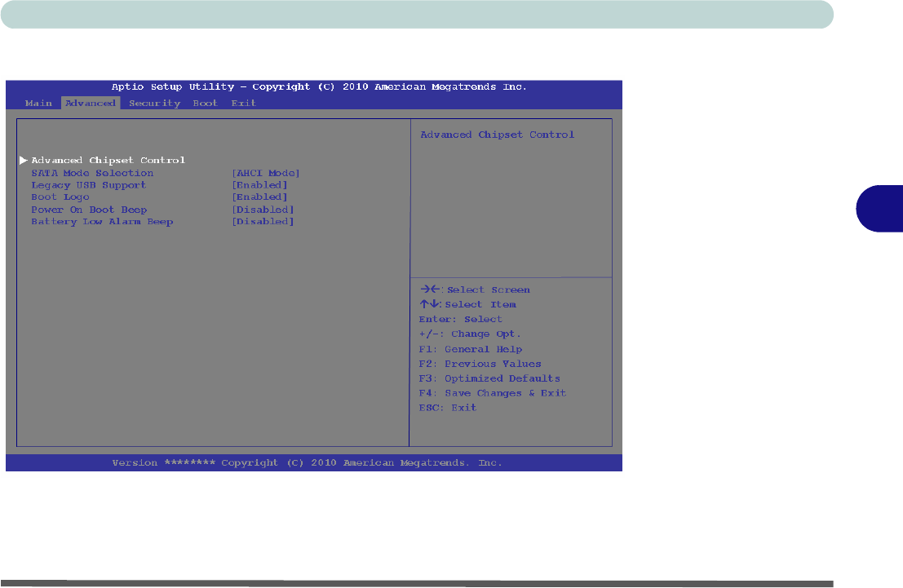Toggle the Legacy USB Support [Enabled] value
This screenshot has width=903, height=588.
point(259,185)
